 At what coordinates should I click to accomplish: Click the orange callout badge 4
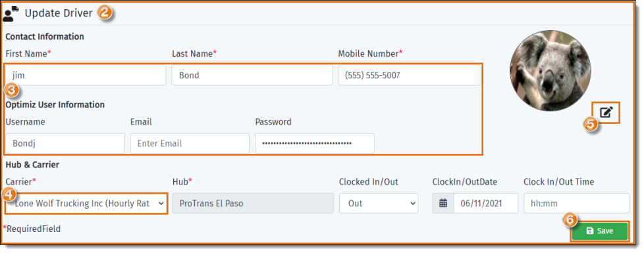coord(9,194)
